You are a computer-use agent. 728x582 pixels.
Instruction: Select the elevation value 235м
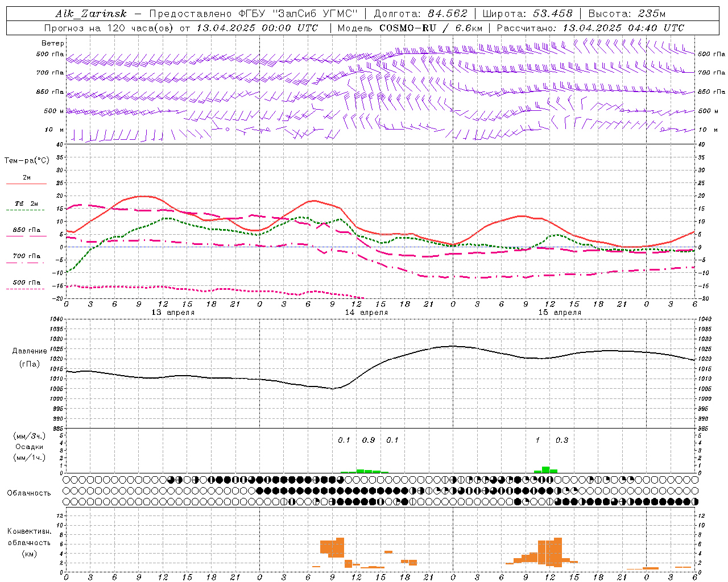tap(652, 14)
